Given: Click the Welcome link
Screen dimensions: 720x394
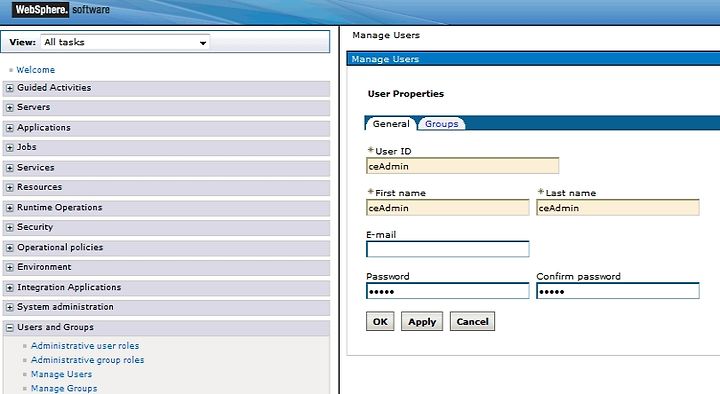Looking at the screenshot, I should (x=35, y=70).
